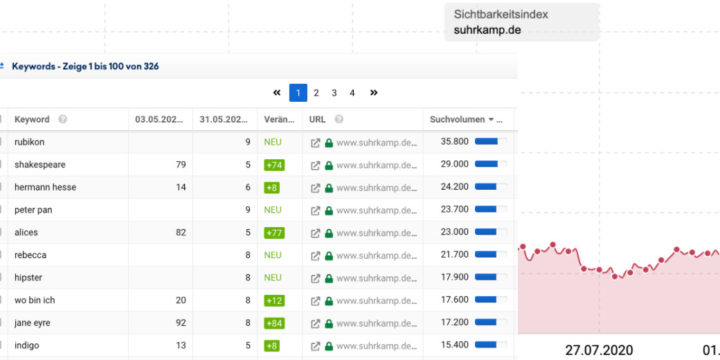Screen dimensions: 720x360
Task: Click +74 change badge for shakespeare
Action: 274,165
